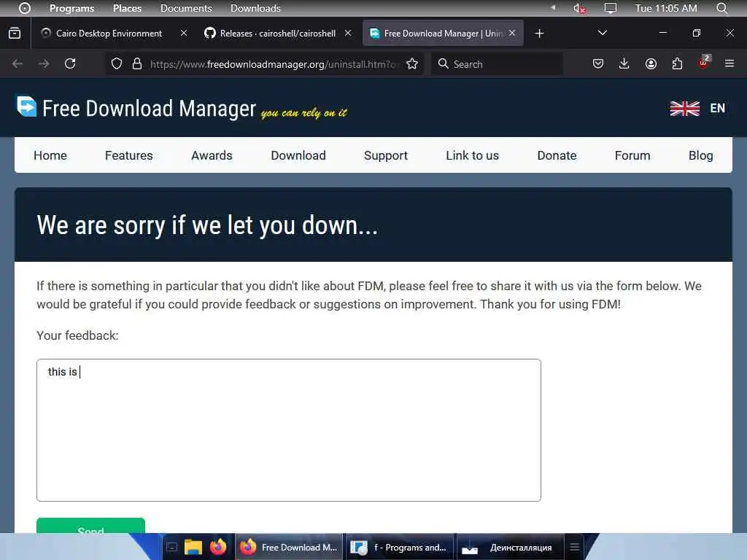Bookmark this page with star icon
Viewport: 747px width, 560px height.
(x=412, y=64)
